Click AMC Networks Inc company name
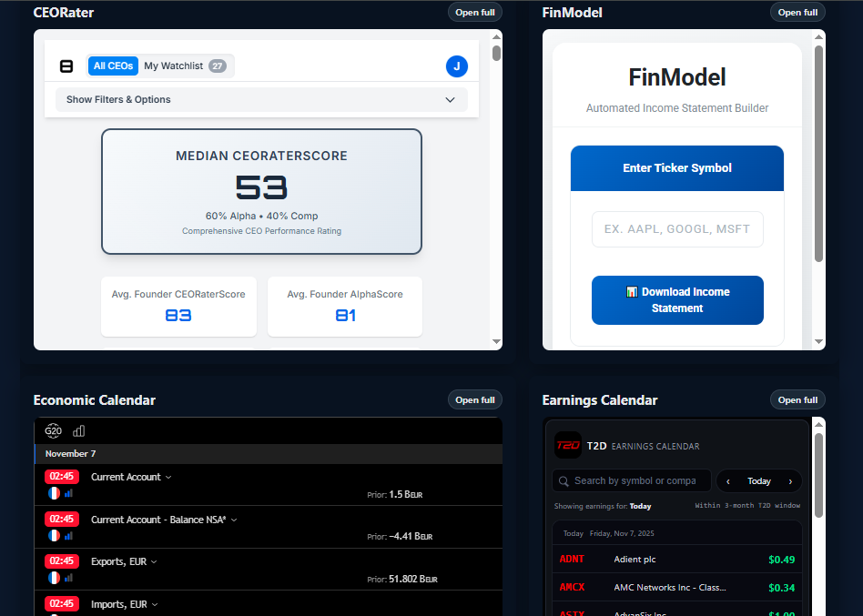The height and width of the screenshot is (616, 863). 670,588
